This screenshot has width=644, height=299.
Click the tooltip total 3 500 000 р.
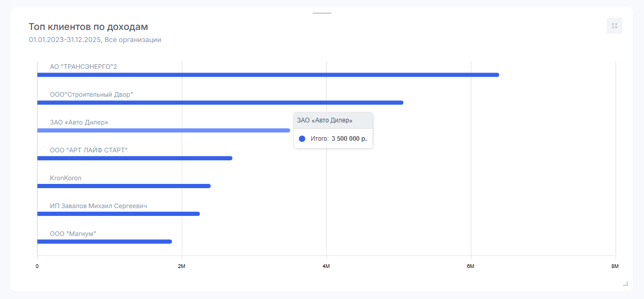click(349, 139)
